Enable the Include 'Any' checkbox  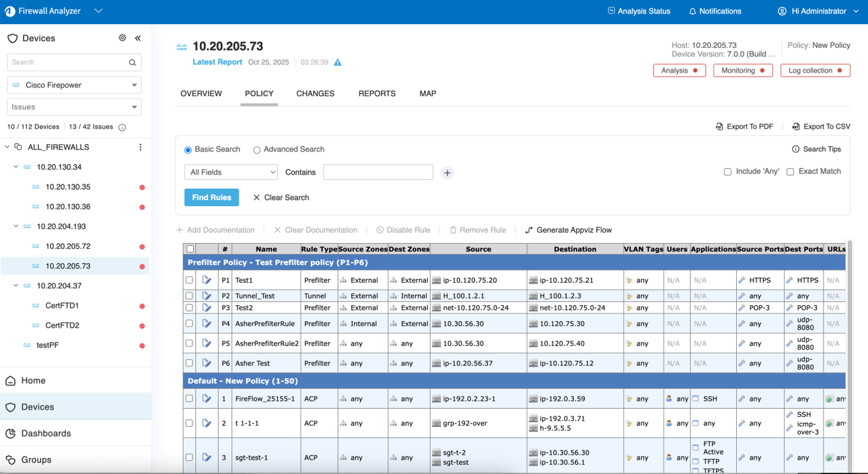tap(727, 172)
